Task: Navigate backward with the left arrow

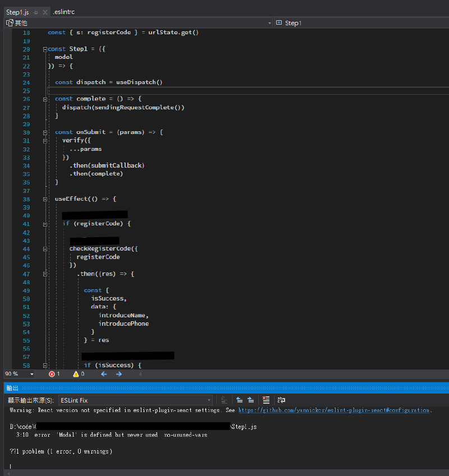Action: tap(104, 374)
